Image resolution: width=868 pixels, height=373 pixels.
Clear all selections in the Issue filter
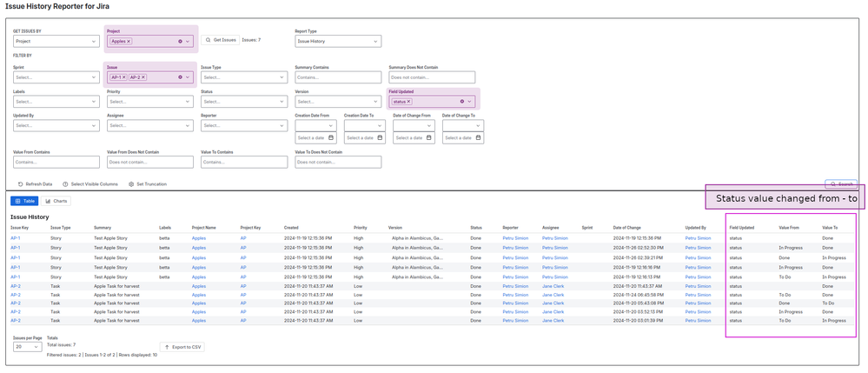tap(180, 77)
